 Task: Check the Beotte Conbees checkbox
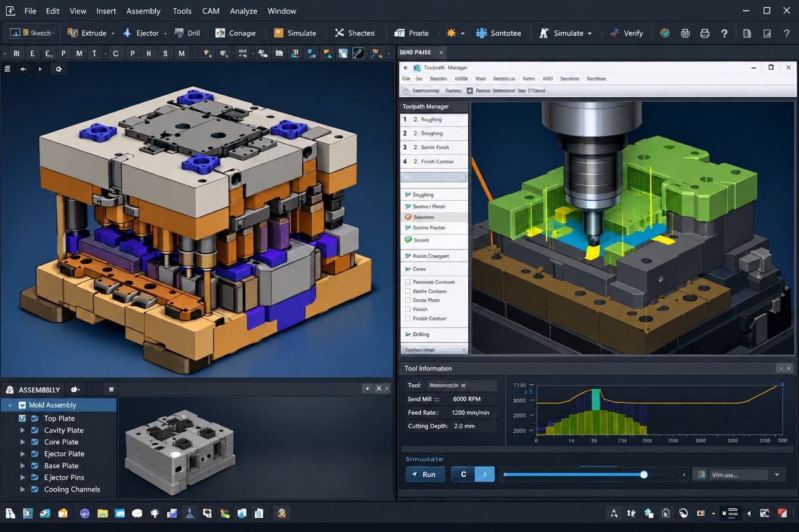[x=408, y=291]
